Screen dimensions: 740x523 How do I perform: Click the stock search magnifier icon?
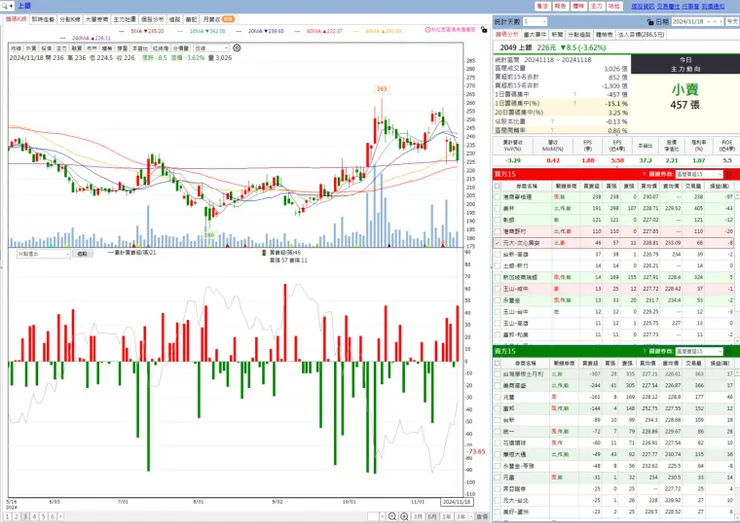pos(5,6)
